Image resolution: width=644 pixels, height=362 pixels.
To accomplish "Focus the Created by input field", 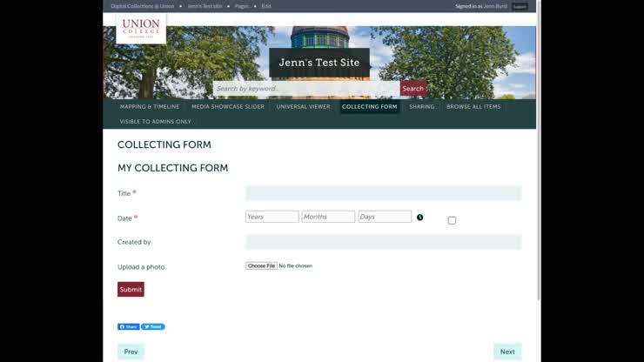I will (x=384, y=242).
